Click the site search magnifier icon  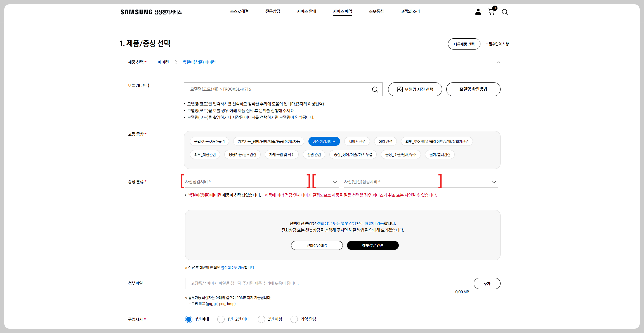coord(505,12)
